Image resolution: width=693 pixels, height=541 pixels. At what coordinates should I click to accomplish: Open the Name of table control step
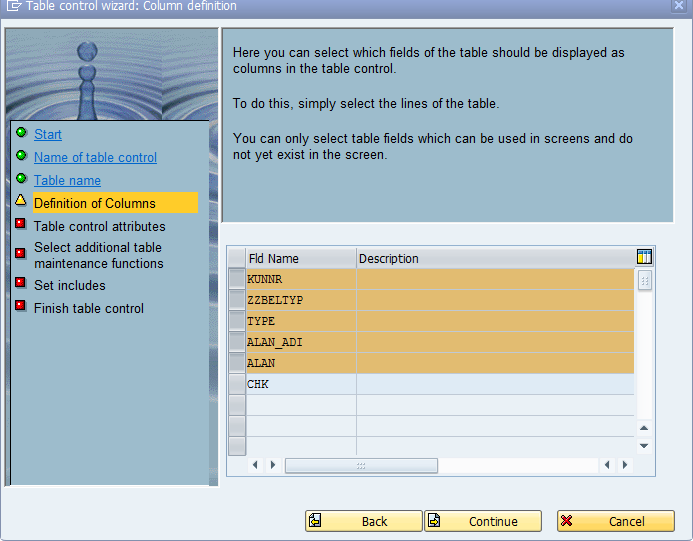tap(95, 157)
